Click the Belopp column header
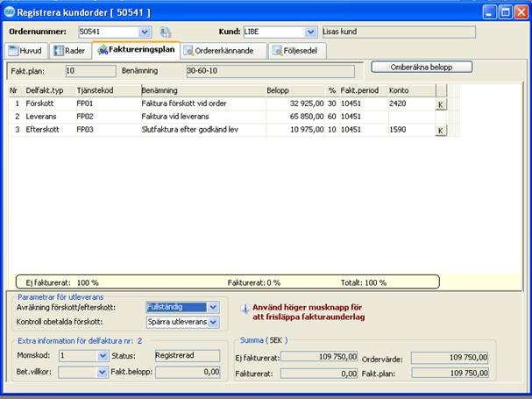The width and height of the screenshot is (532, 399). [295, 90]
